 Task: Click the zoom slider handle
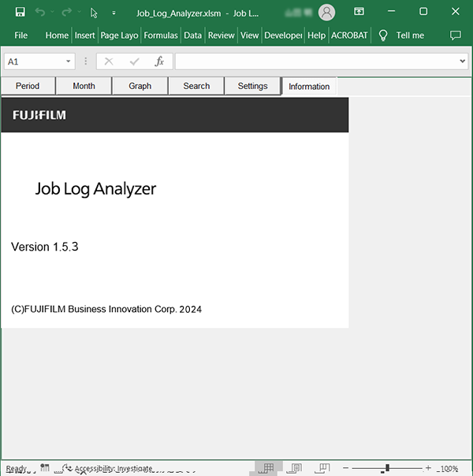[x=387, y=468]
